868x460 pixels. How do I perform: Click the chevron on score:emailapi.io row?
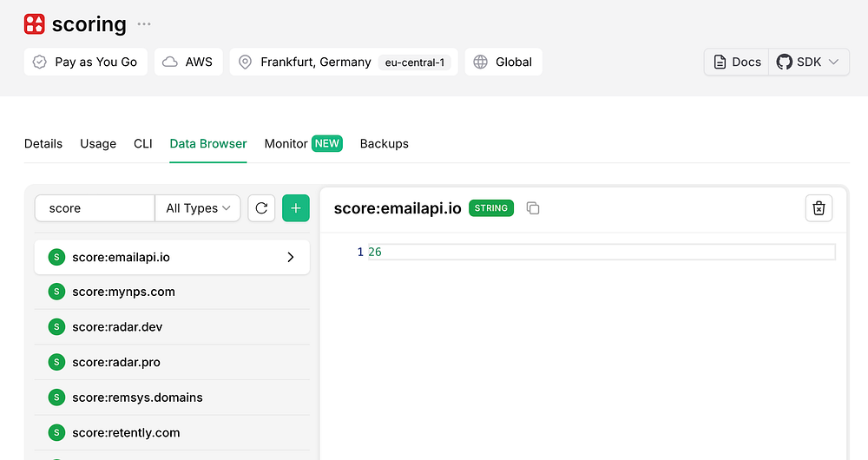tap(291, 257)
